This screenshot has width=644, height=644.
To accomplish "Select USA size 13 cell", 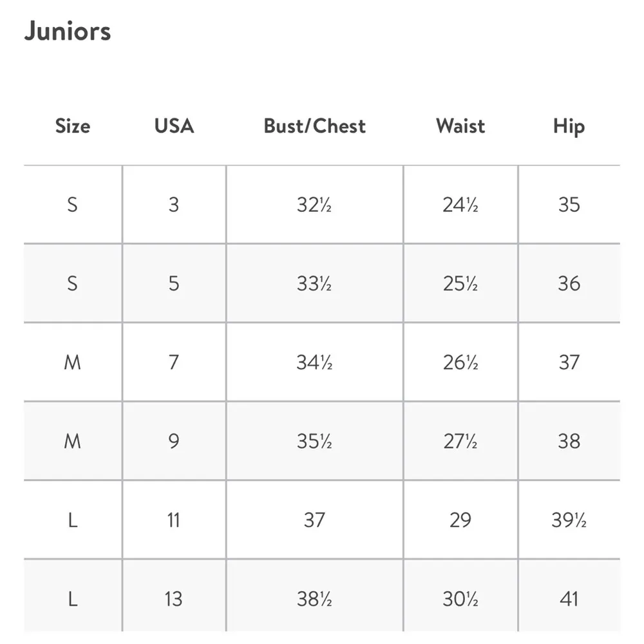I will (174, 599).
